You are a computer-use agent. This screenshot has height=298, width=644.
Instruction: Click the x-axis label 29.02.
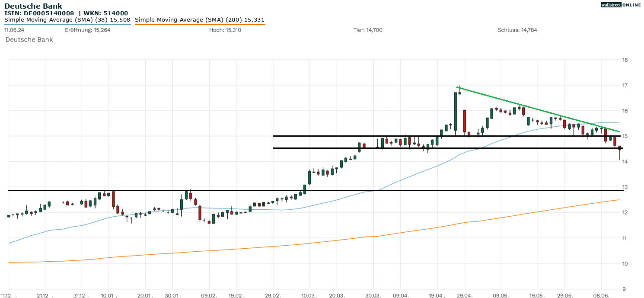click(273, 295)
